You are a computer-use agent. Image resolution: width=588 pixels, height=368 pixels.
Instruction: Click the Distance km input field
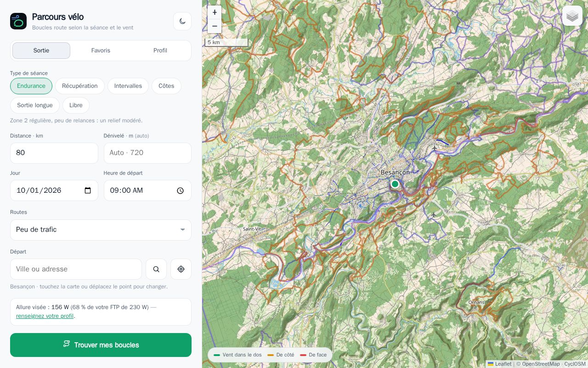point(54,153)
